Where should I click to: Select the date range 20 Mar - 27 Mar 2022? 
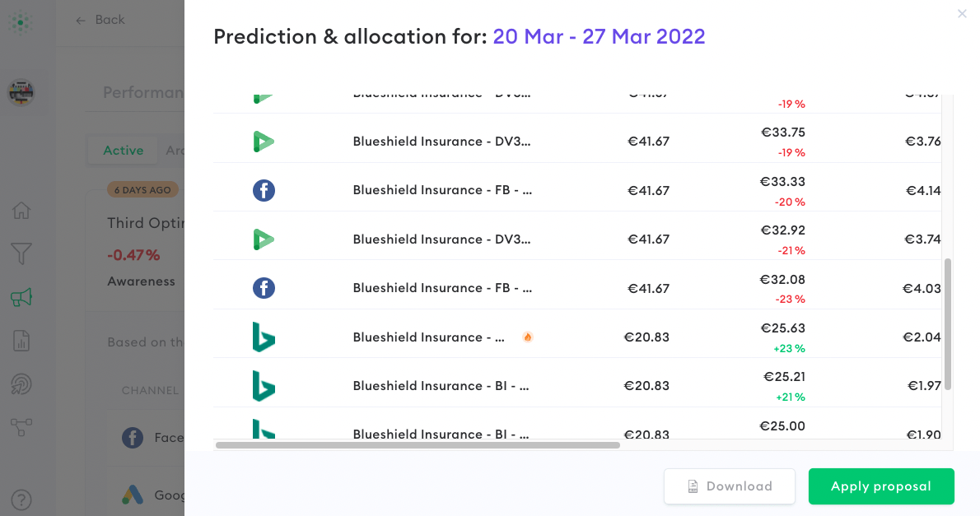pyautogui.click(x=599, y=36)
